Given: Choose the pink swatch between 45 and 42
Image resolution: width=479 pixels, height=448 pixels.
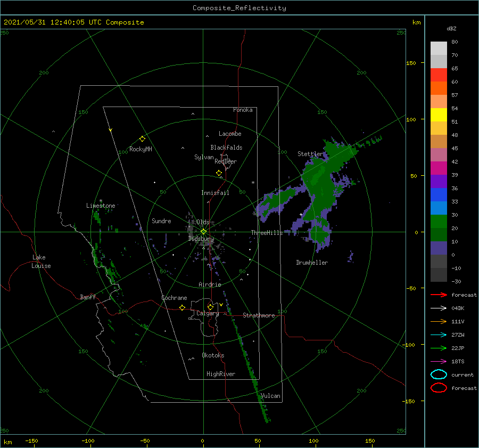Looking at the screenshot, I should 439,155.
